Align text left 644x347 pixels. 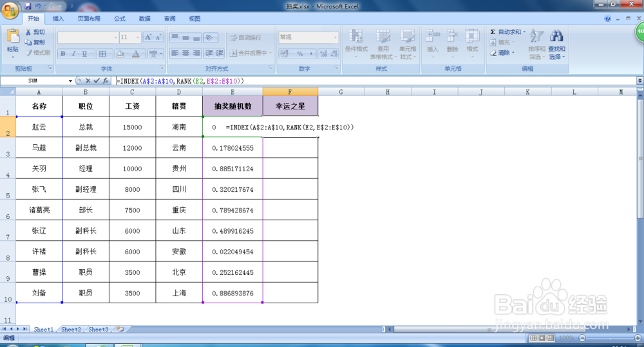pyautogui.click(x=175, y=53)
